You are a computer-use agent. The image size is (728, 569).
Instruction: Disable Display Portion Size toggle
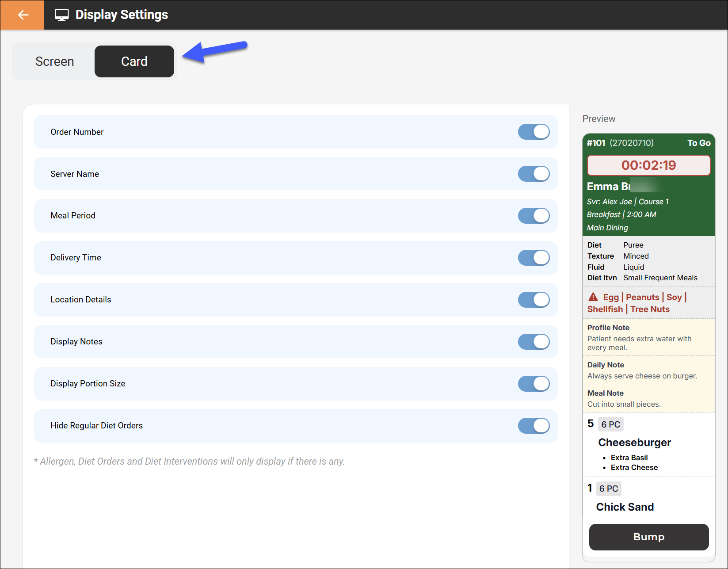point(534,384)
